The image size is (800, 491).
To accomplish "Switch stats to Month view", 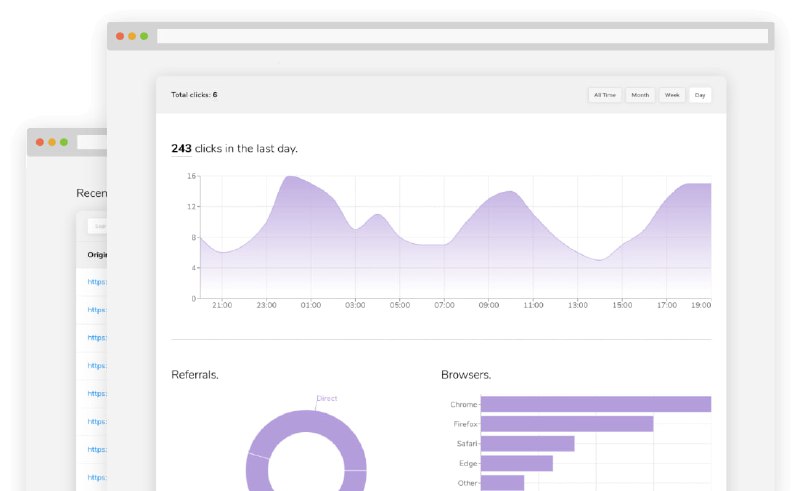I will 640,95.
